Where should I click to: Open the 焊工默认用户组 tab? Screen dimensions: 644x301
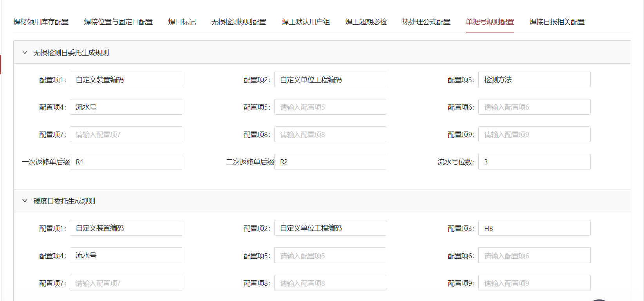306,22
